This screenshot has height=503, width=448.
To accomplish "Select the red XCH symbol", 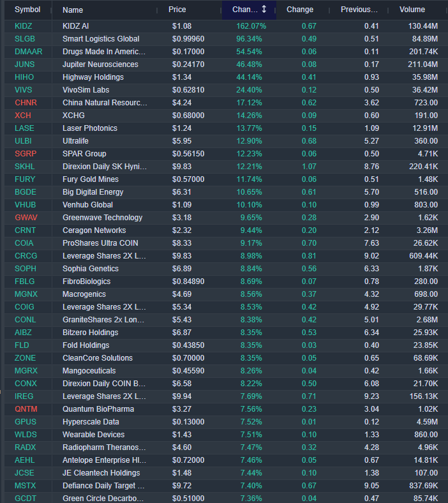I will pos(23,116).
